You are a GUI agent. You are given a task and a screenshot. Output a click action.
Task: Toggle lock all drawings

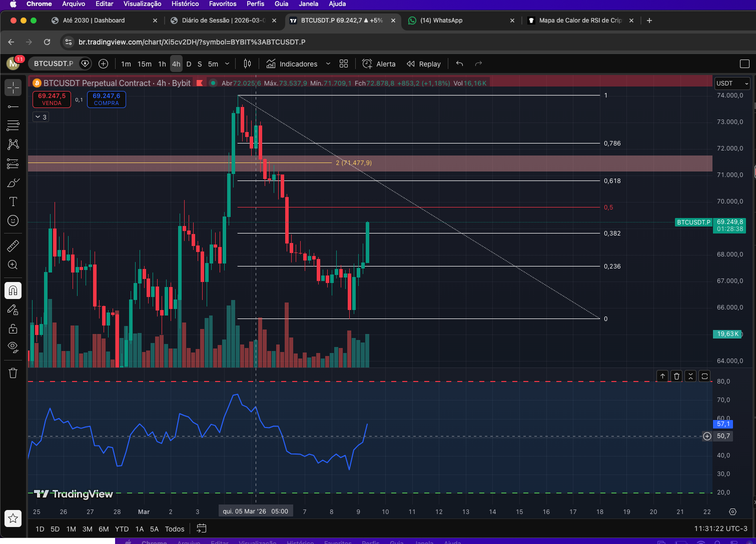click(x=13, y=328)
